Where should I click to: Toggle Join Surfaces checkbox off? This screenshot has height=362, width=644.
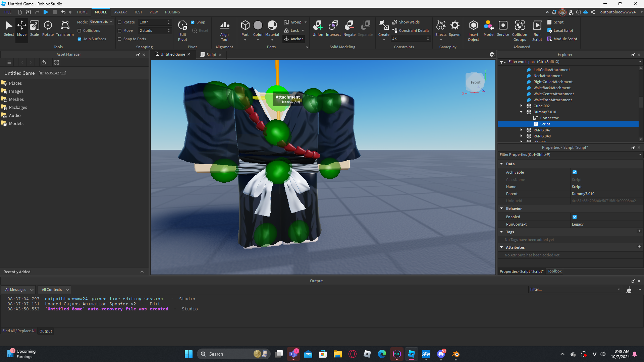point(79,39)
